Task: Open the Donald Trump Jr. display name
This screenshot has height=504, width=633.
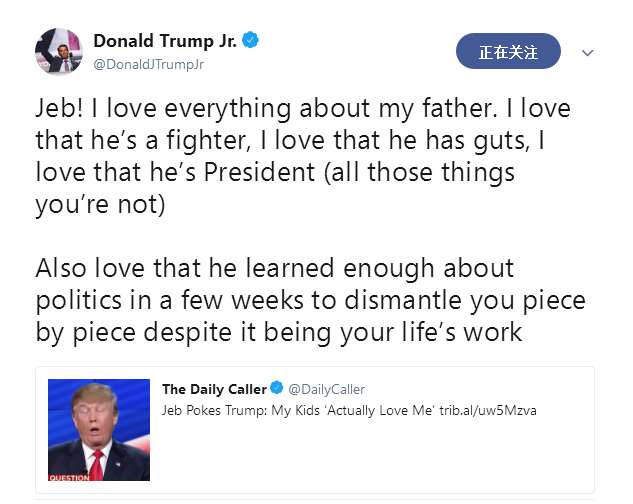Action: tap(165, 41)
